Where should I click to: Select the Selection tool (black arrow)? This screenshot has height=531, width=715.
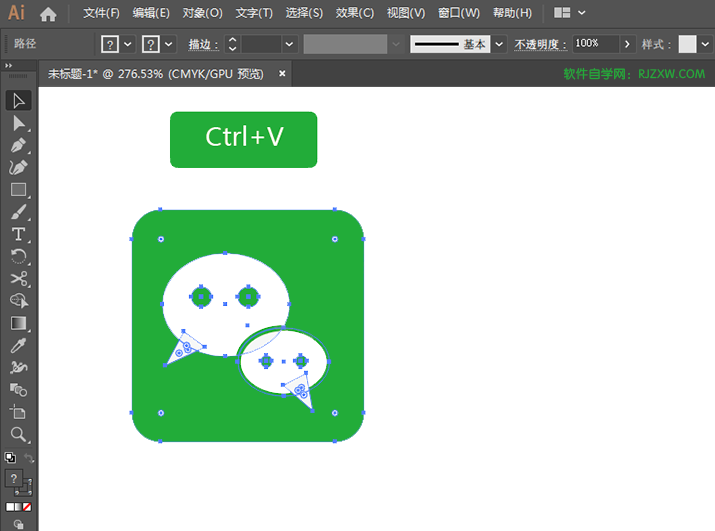[x=18, y=101]
